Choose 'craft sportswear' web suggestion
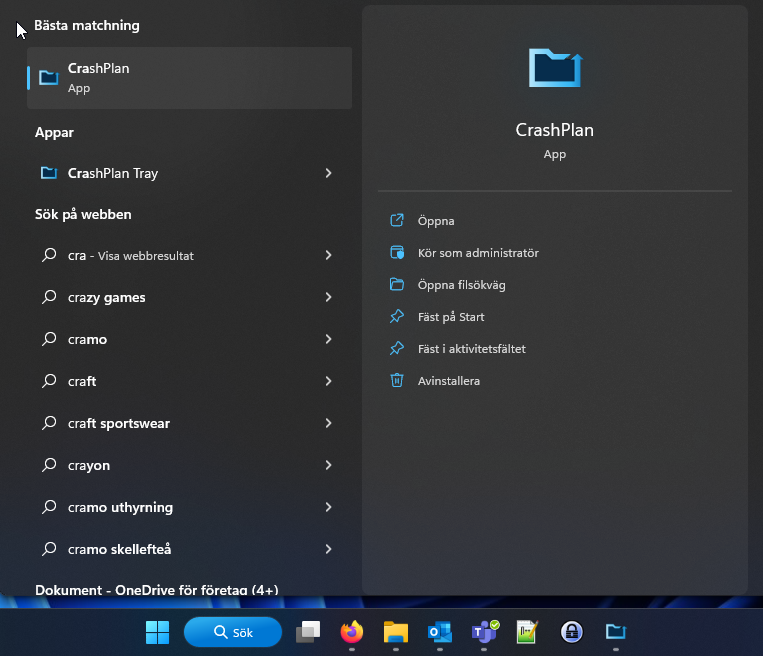 click(189, 423)
